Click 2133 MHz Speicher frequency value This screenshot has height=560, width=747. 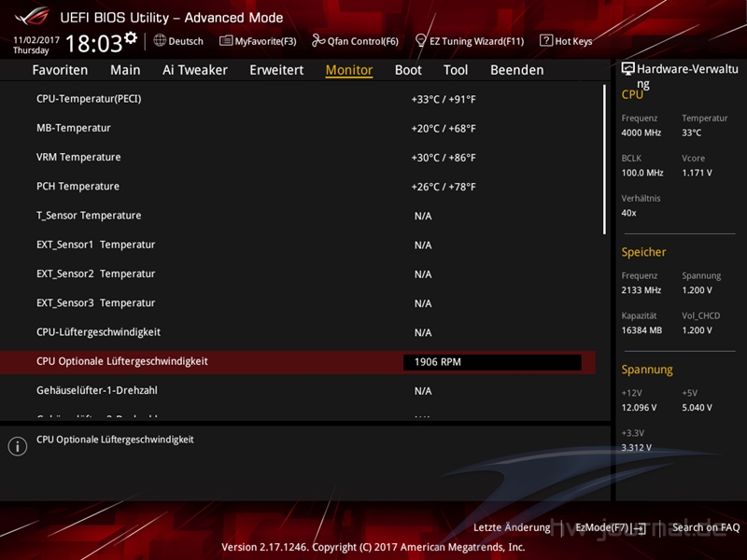point(641,290)
